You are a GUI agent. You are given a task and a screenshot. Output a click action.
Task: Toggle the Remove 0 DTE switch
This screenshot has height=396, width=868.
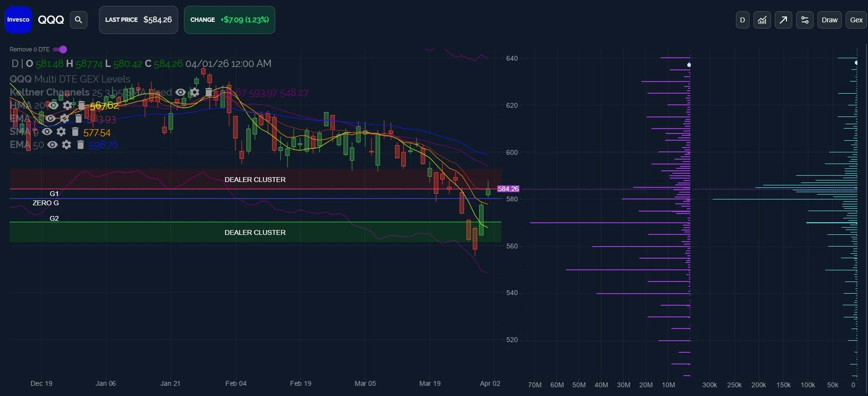[60, 49]
